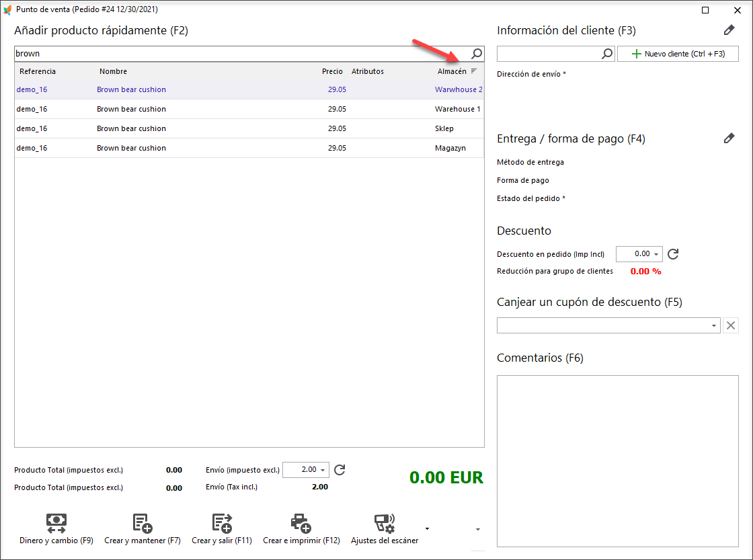Image resolution: width=753 pixels, height=560 pixels.
Task: Open Ajustes del escáner
Action: [384, 529]
